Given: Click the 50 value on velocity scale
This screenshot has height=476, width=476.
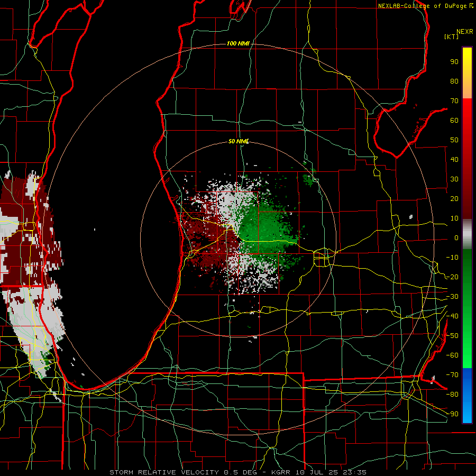Looking at the screenshot, I should coord(454,140).
